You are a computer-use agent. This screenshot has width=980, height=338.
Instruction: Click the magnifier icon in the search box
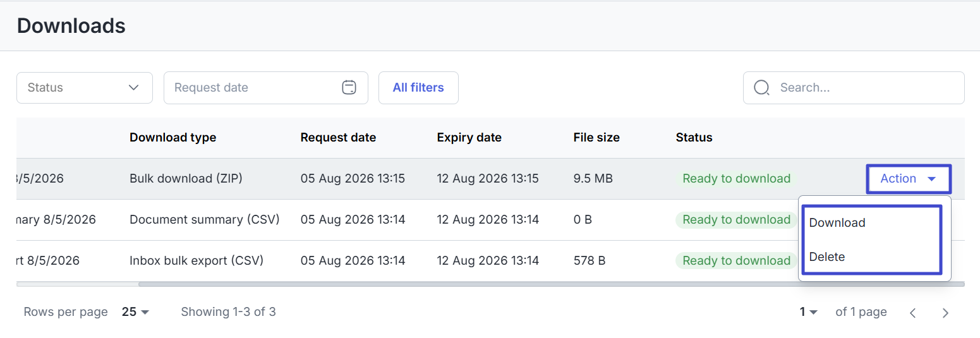(x=762, y=87)
